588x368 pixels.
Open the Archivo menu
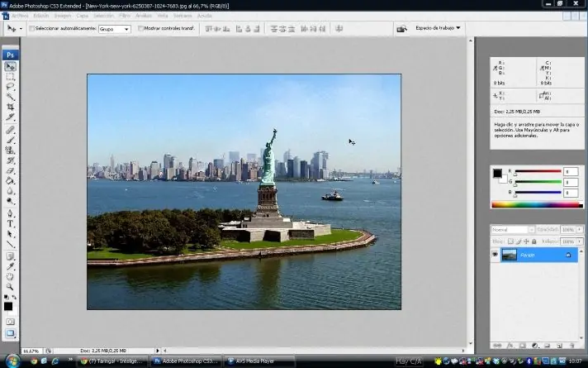(20, 16)
